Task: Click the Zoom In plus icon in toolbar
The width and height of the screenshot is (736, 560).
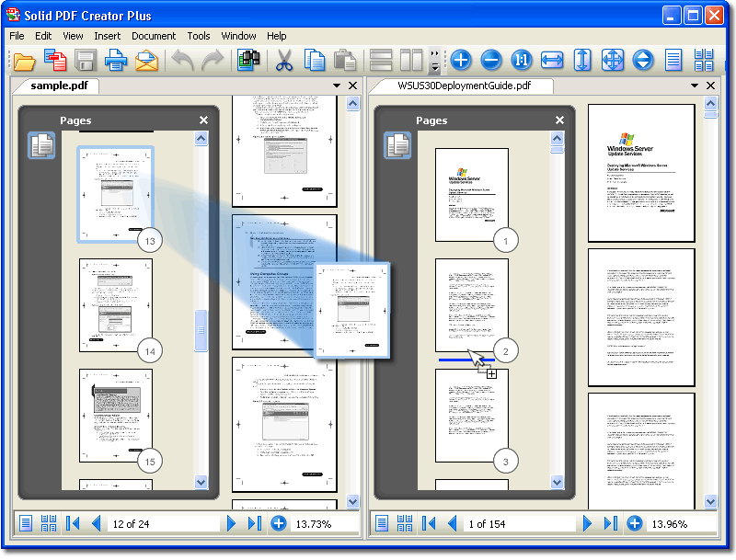Action: 461,62
